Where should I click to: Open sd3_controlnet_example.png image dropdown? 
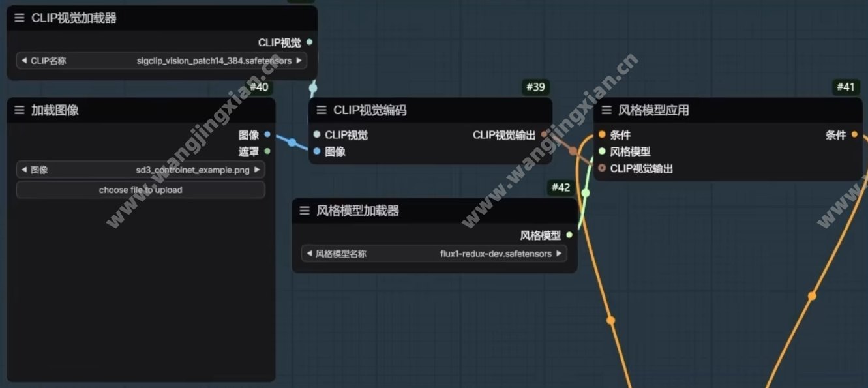tap(141, 170)
